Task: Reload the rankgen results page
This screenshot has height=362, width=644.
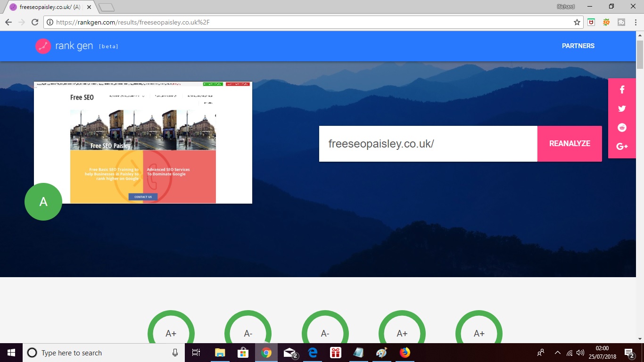Action: tap(34, 22)
